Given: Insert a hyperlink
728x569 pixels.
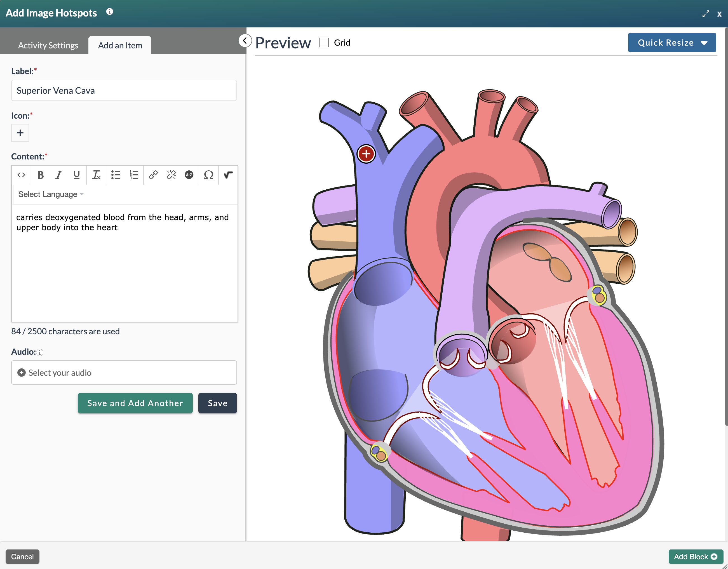Looking at the screenshot, I should click(153, 175).
